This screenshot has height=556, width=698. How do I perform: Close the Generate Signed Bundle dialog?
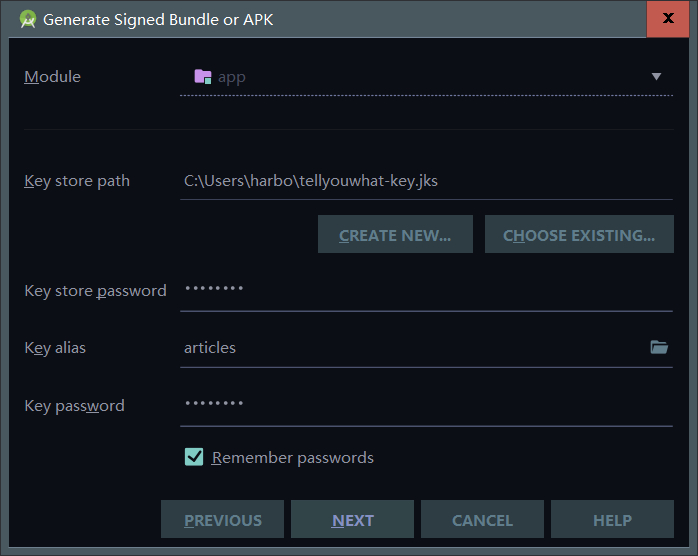tap(667, 19)
